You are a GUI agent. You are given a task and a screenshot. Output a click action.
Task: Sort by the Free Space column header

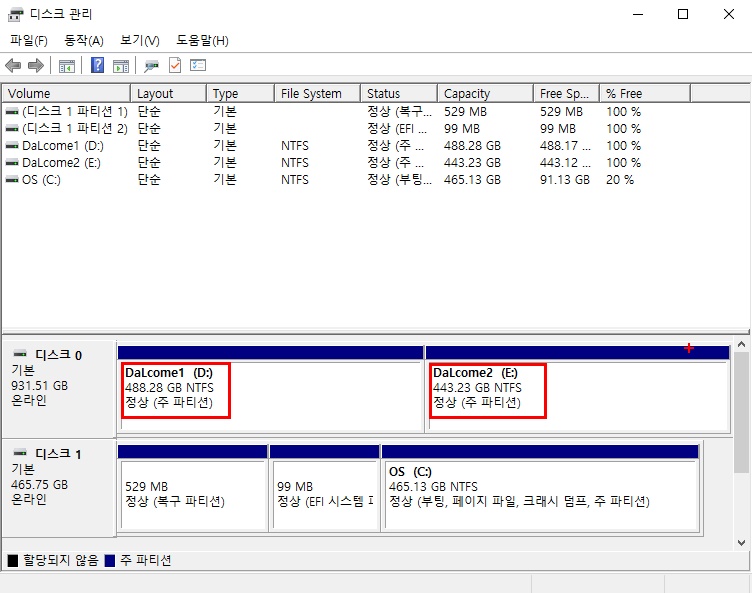coord(566,94)
